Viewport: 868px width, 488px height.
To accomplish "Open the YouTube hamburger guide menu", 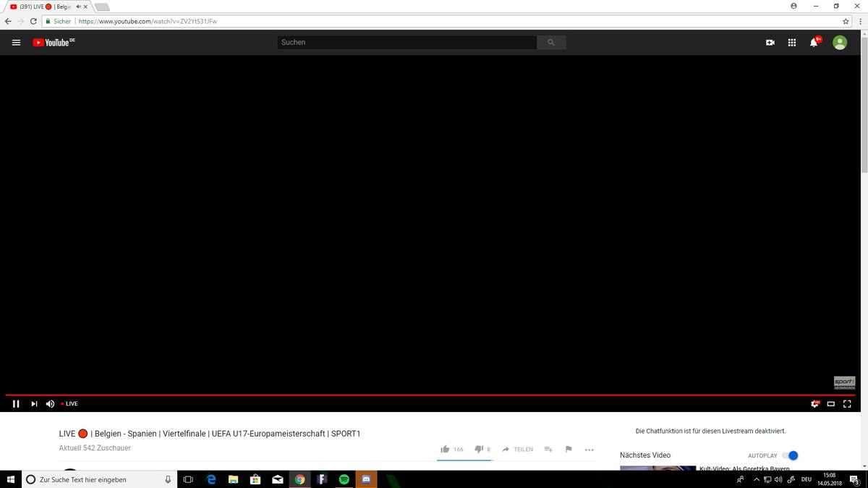I will tap(16, 43).
